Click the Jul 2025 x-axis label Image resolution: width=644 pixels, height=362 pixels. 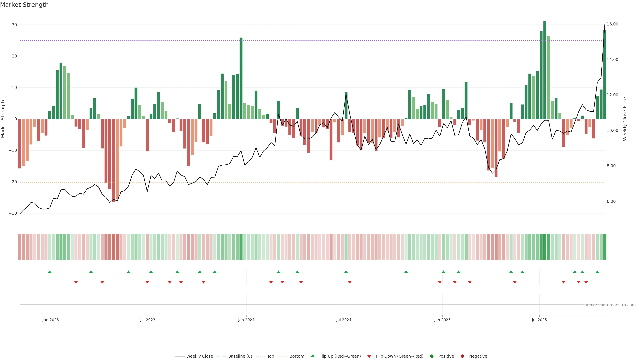point(539,320)
